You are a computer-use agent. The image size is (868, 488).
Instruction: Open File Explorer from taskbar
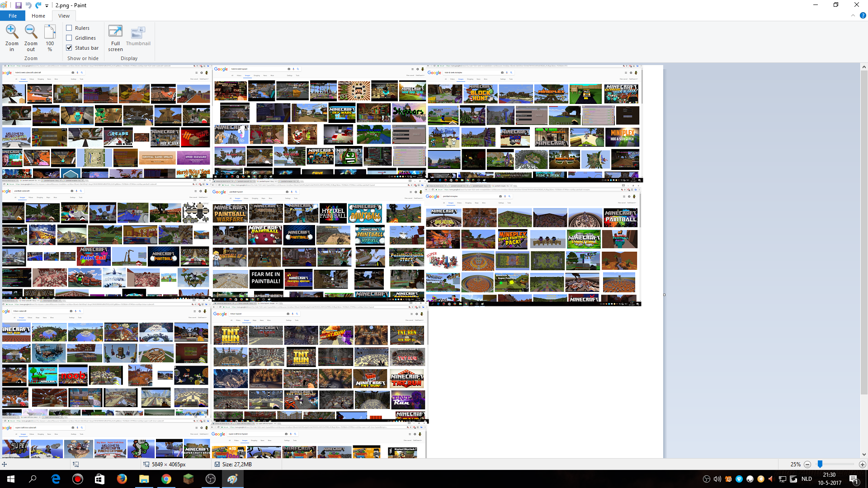point(144,479)
